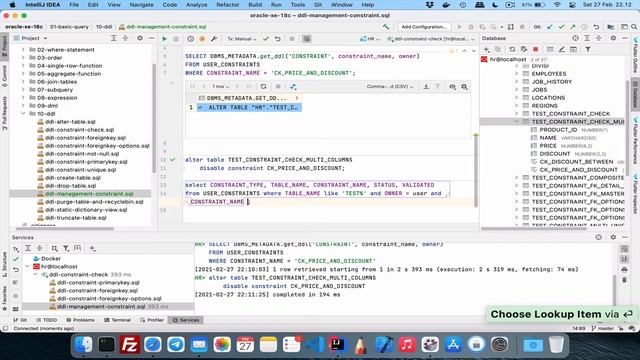Add a service with the Services plus icon
Viewport: 640px width, 360px height.
tap(93, 248)
